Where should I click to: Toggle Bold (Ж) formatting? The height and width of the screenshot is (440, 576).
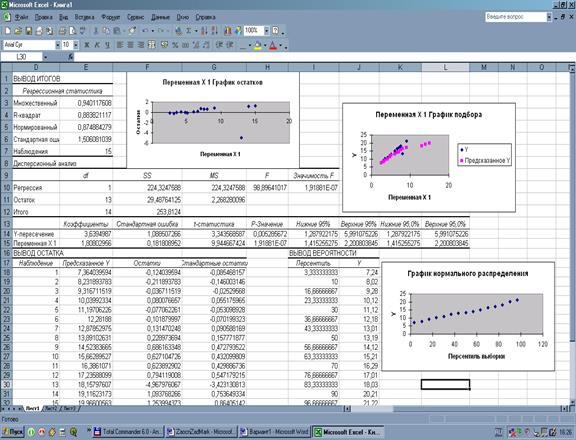coord(87,45)
